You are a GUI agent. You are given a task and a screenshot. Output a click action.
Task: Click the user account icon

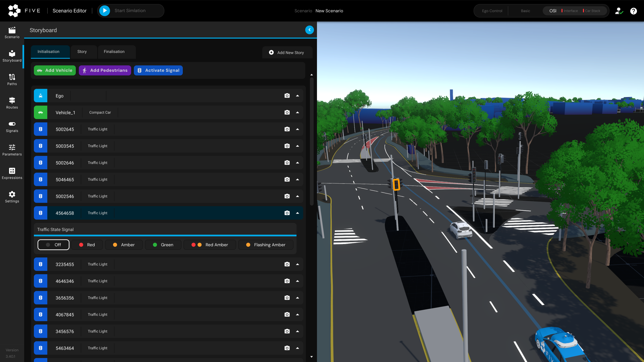[619, 11]
